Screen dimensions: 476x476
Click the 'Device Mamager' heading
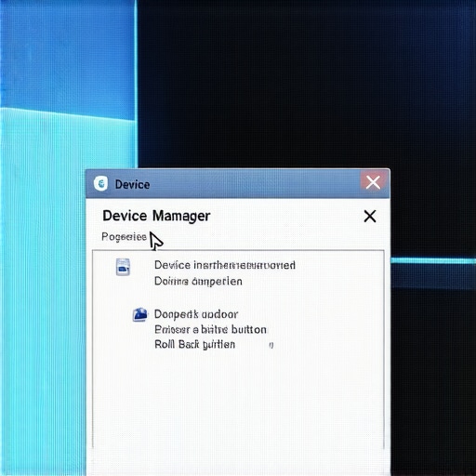pos(156,216)
